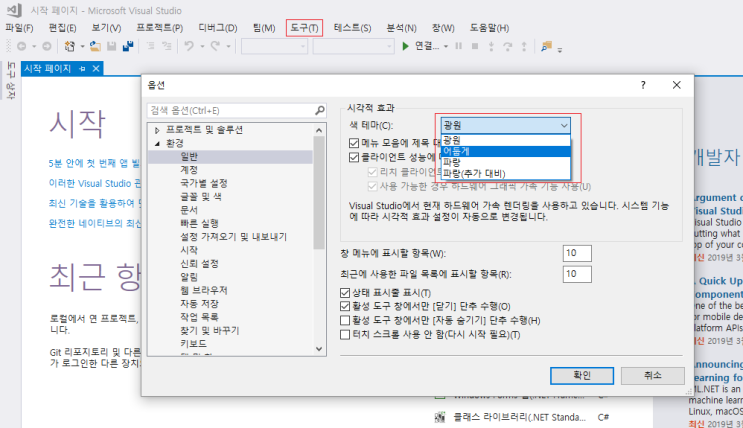
Task: Open the Navigate Backward history dropdown
Action: coord(34,46)
